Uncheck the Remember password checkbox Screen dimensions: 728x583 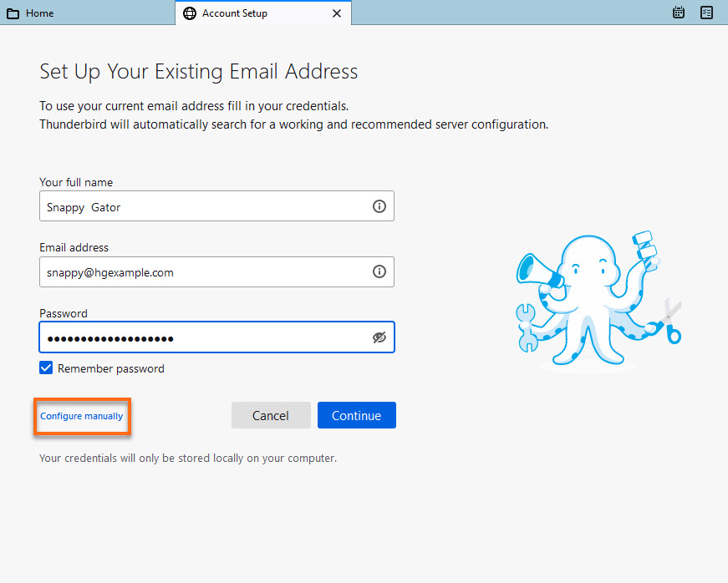coord(45,368)
